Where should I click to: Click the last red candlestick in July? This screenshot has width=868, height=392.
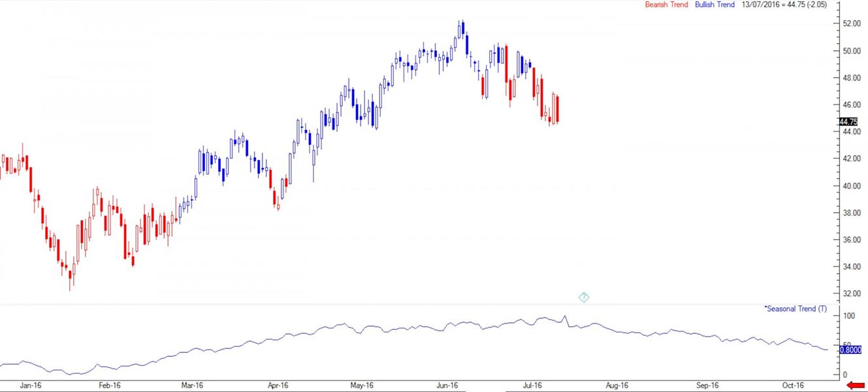(x=557, y=108)
